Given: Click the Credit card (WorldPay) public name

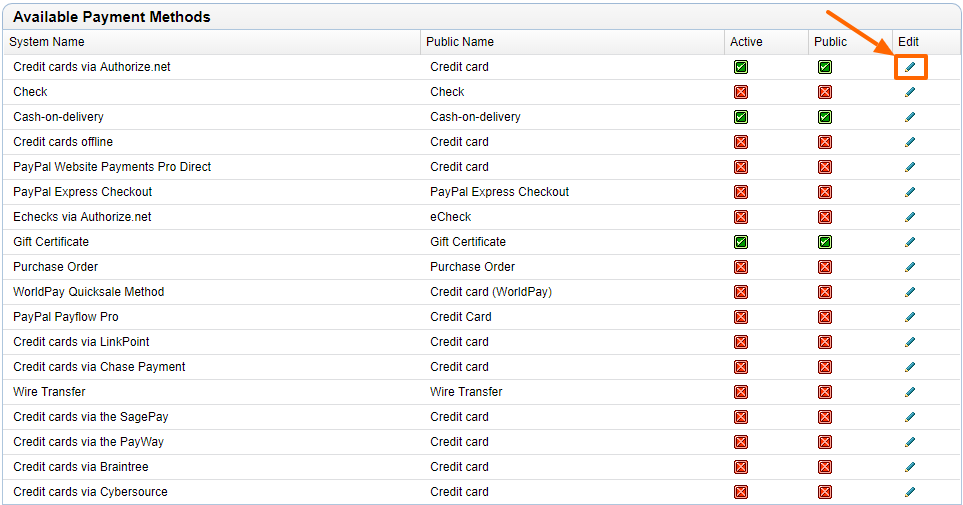Looking at the screenshot, I should tap(491, 292).
